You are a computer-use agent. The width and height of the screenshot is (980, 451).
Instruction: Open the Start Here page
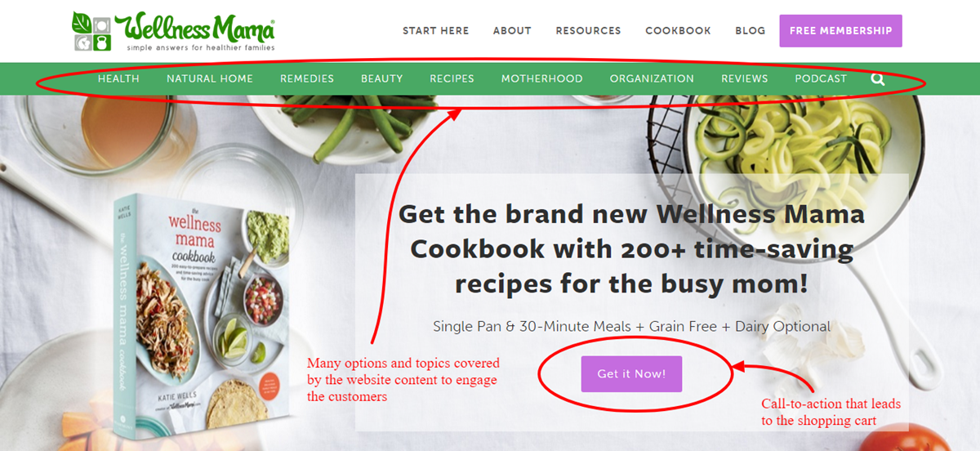435,31
